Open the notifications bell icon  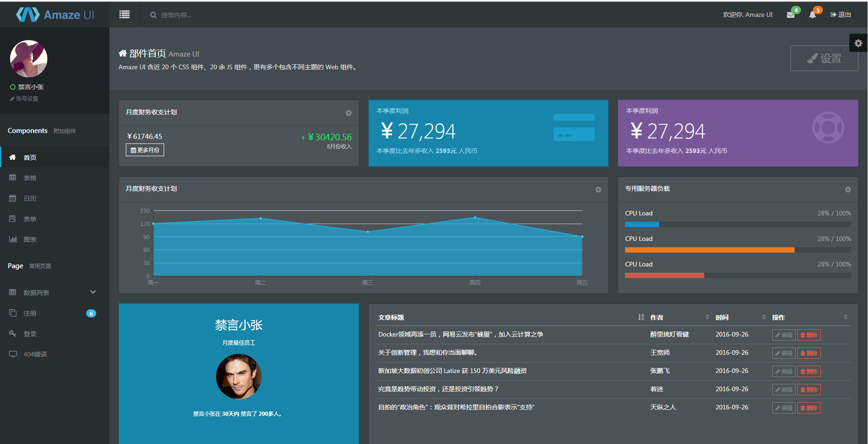(x=812, y=15)
